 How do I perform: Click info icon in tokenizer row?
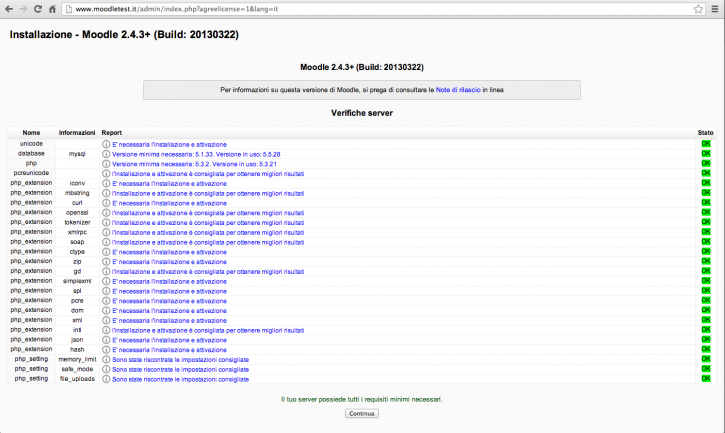[106, 223]
